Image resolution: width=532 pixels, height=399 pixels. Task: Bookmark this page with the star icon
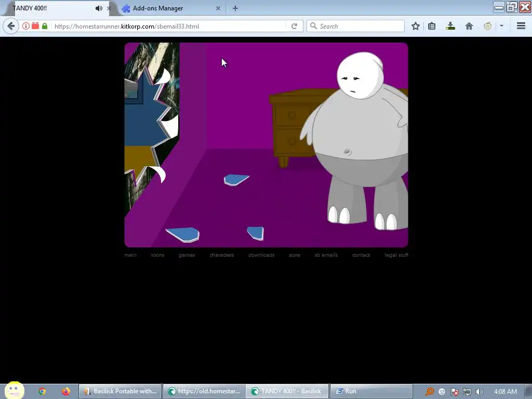(415, 26)
